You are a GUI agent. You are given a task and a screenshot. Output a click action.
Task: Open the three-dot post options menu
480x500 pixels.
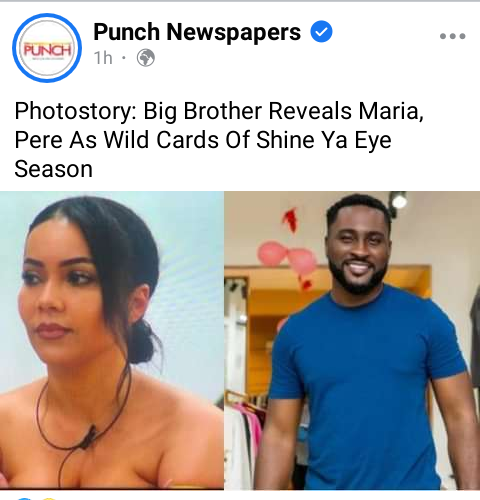click(x=452, y=36)
